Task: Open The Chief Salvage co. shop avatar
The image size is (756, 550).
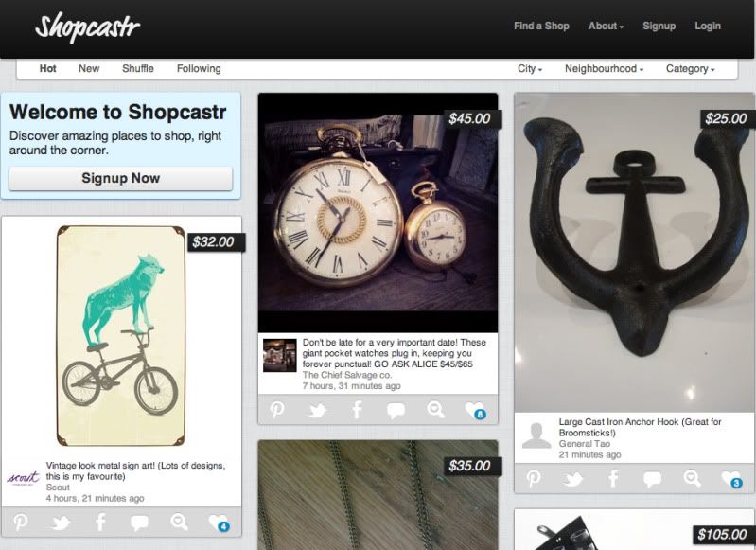Action: [x=280, y=356]
